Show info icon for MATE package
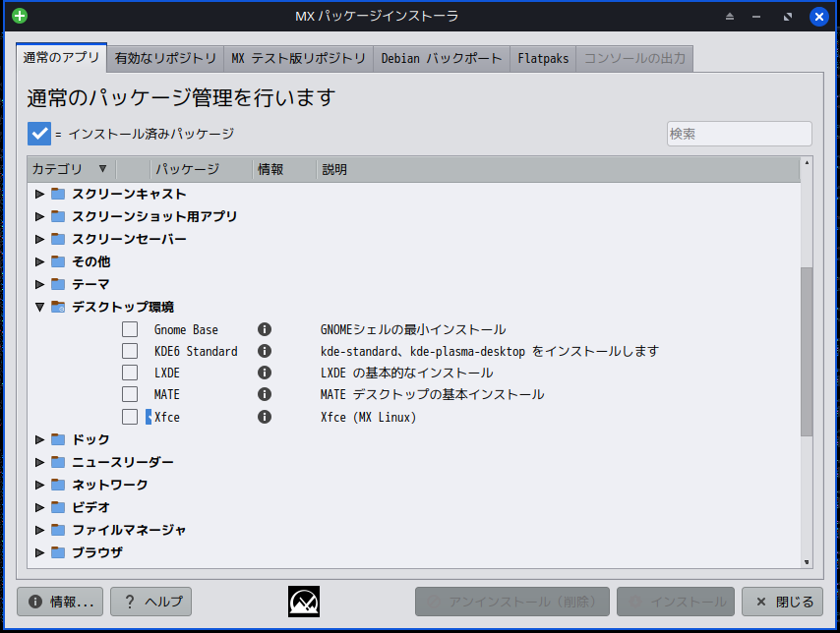The image size is (840, 633). pos(265,394)
